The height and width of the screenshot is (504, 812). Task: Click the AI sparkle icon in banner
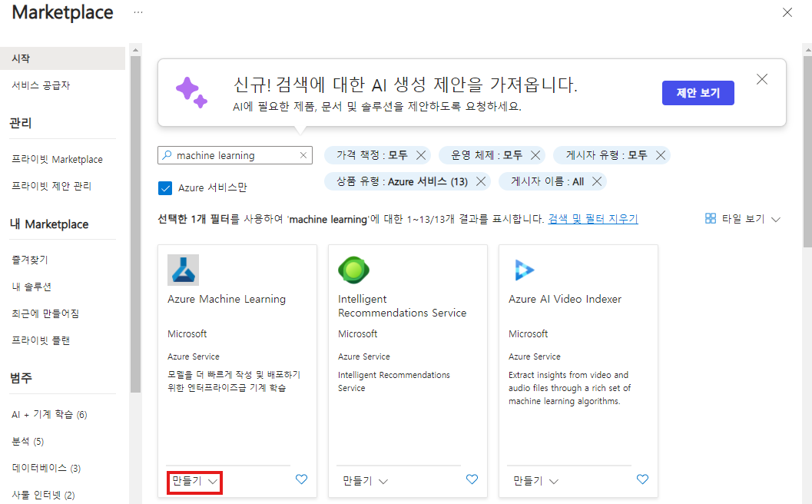191,93
